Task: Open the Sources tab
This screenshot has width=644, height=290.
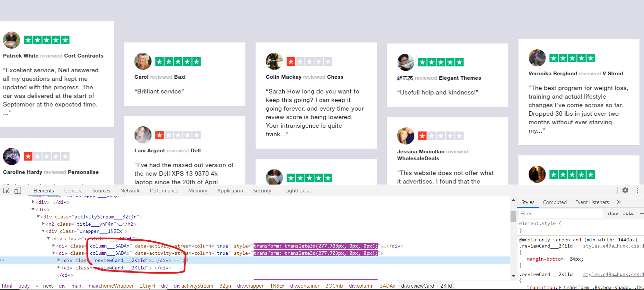Action: tap(101, 191)
